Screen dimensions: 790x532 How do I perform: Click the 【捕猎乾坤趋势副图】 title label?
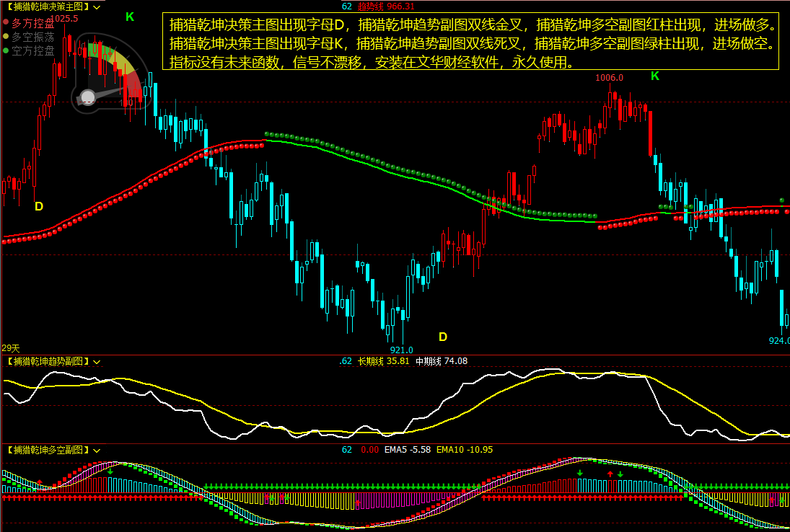[x=48, y=361]
